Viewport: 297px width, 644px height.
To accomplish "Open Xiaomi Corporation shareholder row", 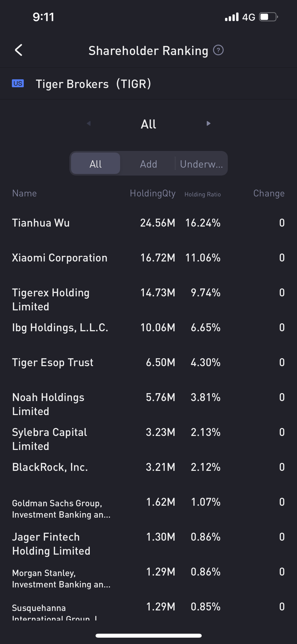I will coord(60,258).
